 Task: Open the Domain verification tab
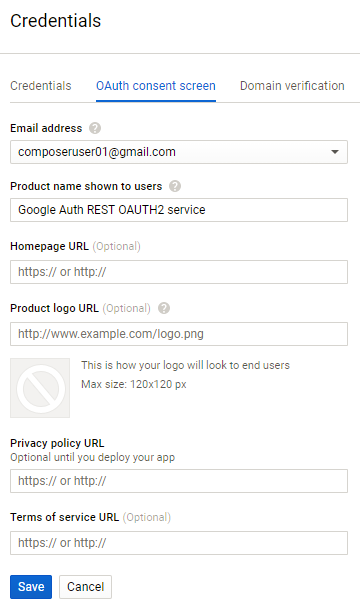[292, 86]
